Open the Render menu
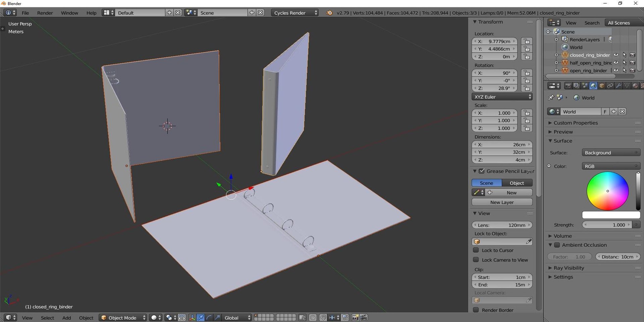The height and width of the screenshot is (322, 644). [45, 13]
